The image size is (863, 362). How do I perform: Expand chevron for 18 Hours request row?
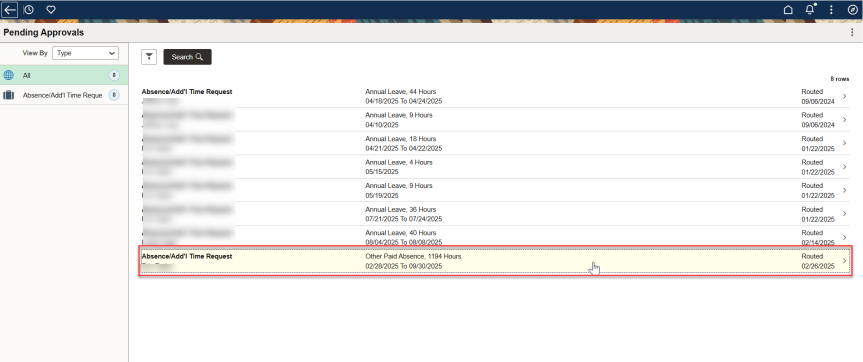coord(845,144)
